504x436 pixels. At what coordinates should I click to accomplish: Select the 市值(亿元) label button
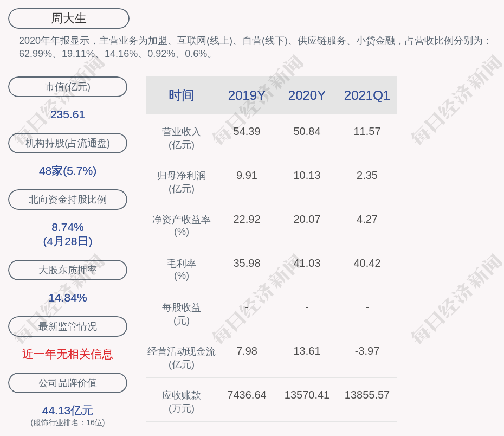(x=68, y=87)
